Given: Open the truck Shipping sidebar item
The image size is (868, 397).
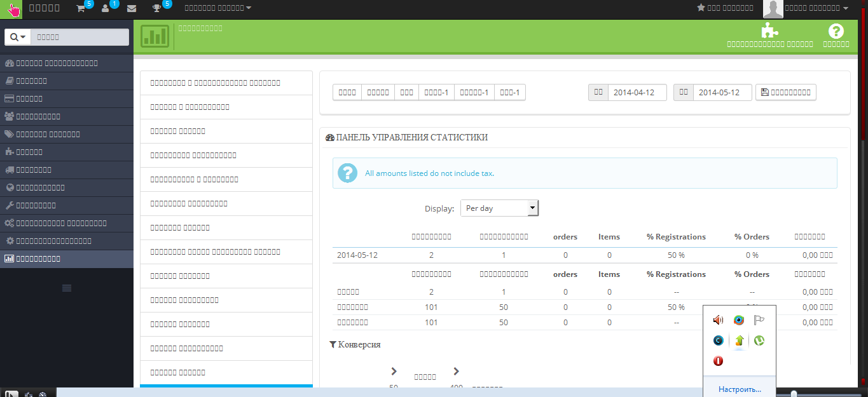Looking at the screenshot, I should coord(67,170).
